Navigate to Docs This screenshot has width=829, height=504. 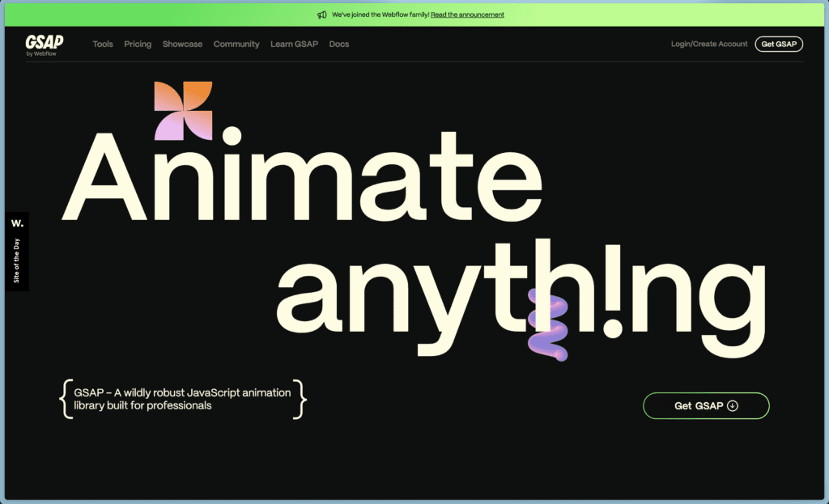[x=339, y=44]
